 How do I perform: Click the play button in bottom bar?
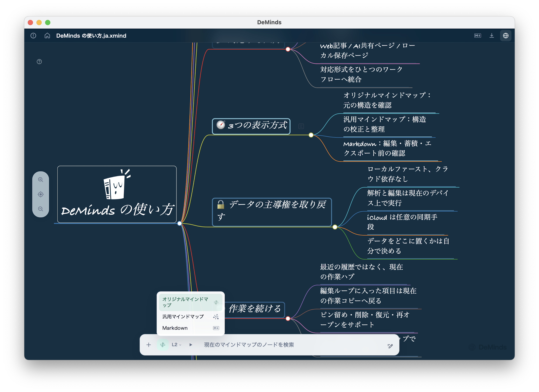pos(191,345)
